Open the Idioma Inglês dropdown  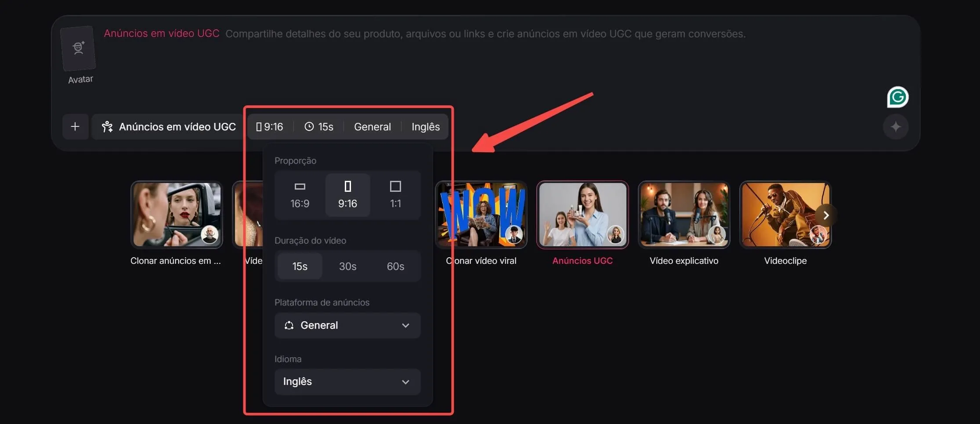[x=347, y=382]
